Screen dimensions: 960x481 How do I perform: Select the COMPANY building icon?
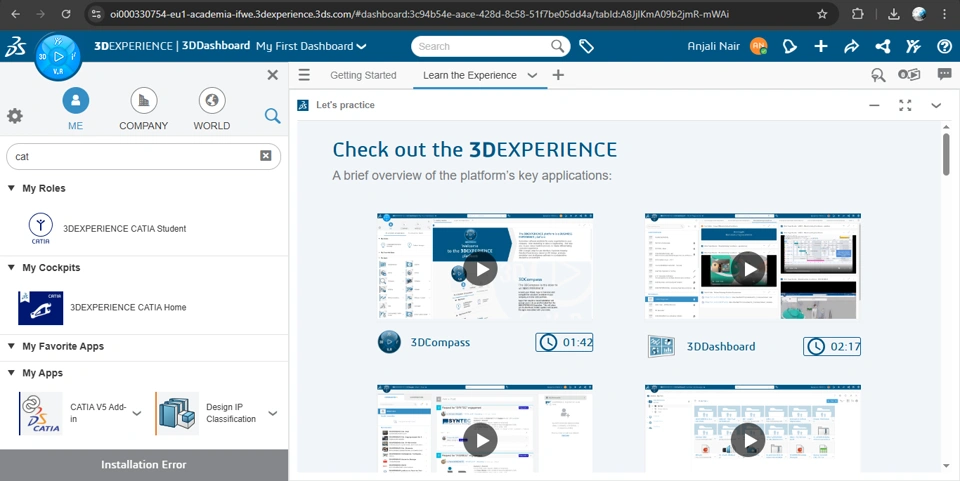(144, 100)
